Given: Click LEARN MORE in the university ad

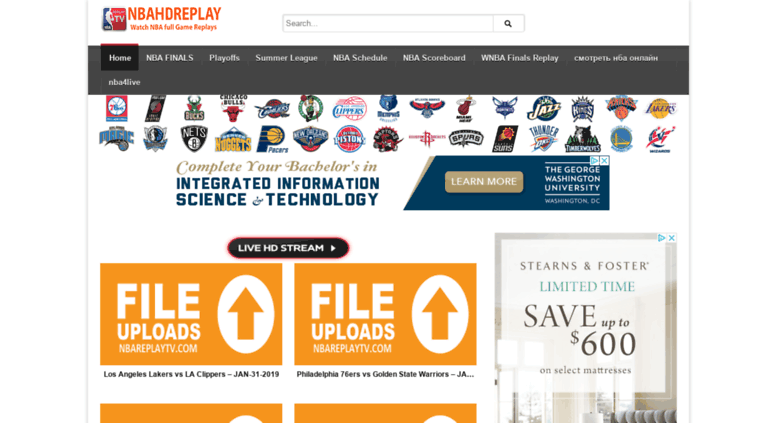Looking at the screenshot, I should pos(484,182).
